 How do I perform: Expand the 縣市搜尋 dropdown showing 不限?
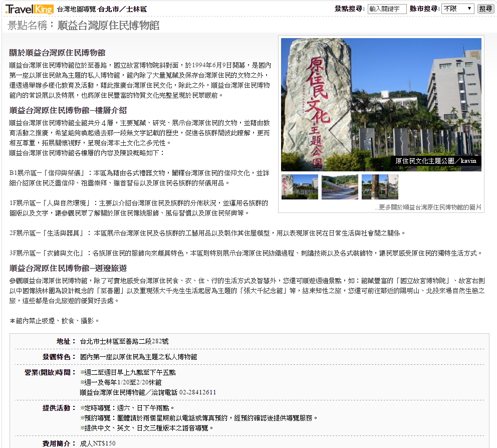[x=458, y=9]
